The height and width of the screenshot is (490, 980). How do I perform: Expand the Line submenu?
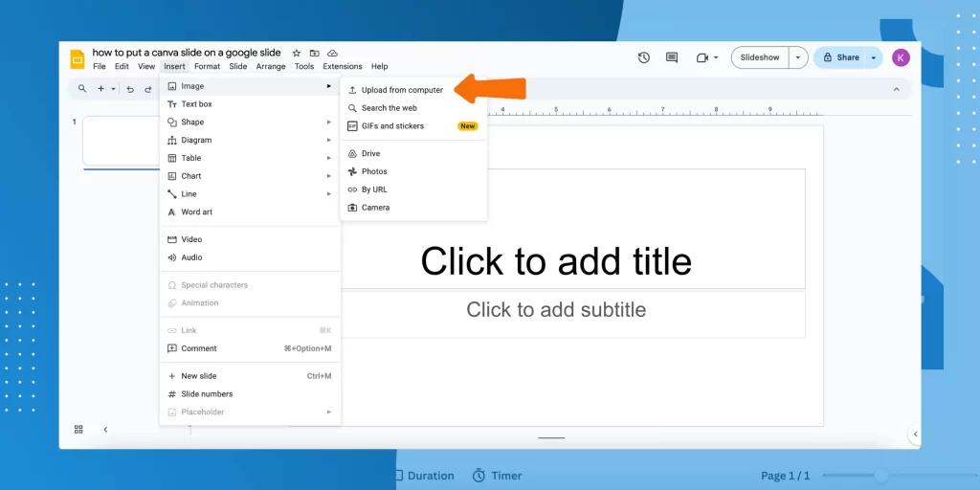250,194
